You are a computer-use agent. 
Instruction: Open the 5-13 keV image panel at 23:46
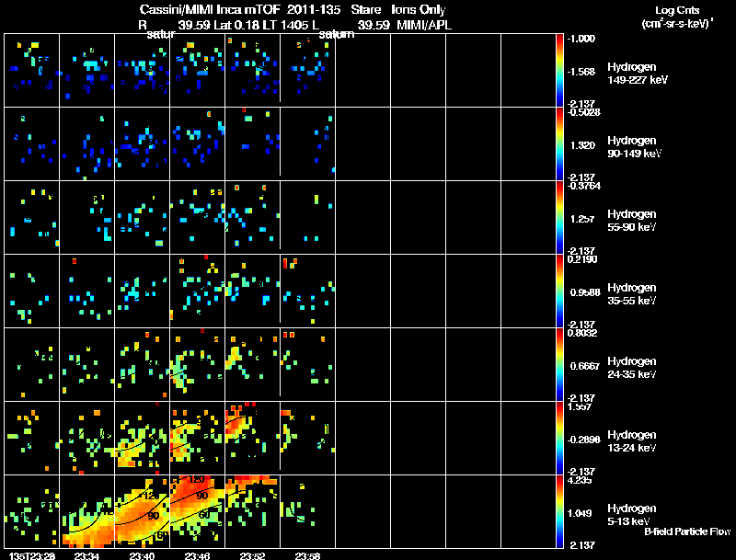coord(197,511)
